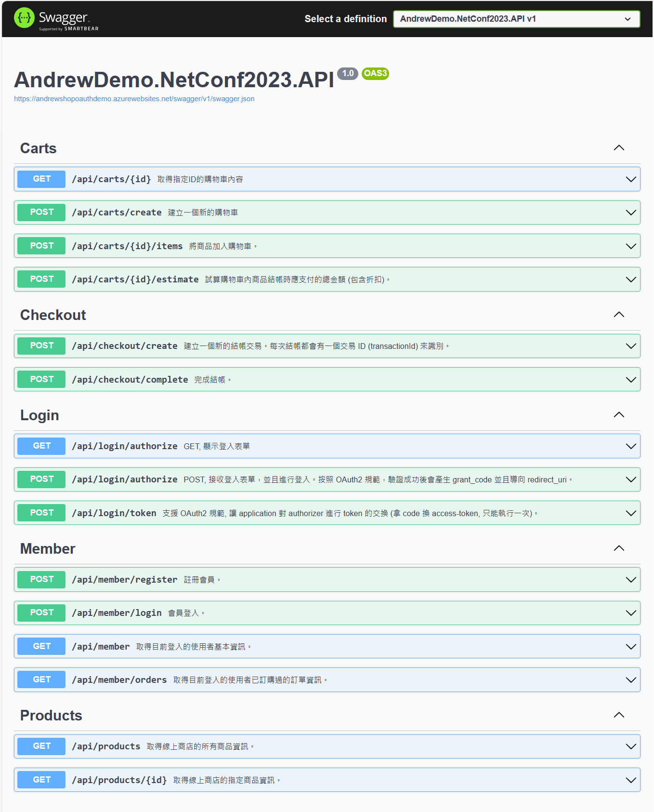Expand GET /api/login/authorize chevron arrow
Screen dimensions: 654x812
pyautogui.click(x=630, y=446)
